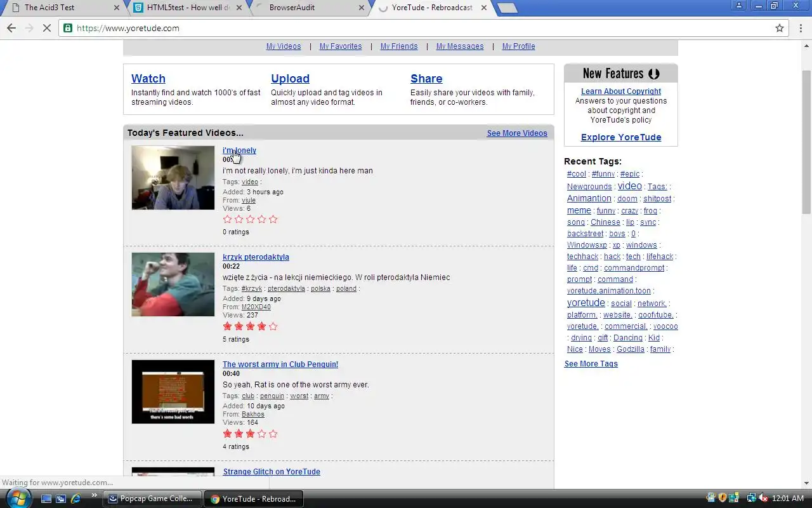
Task: Bookmark this page with the star icon
Action: tap(780, 28)
